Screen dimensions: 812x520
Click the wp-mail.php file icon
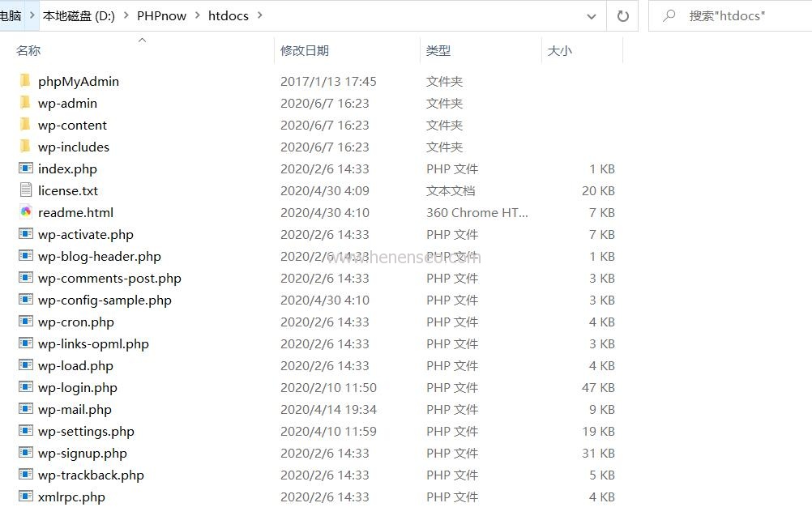[26, 409]
